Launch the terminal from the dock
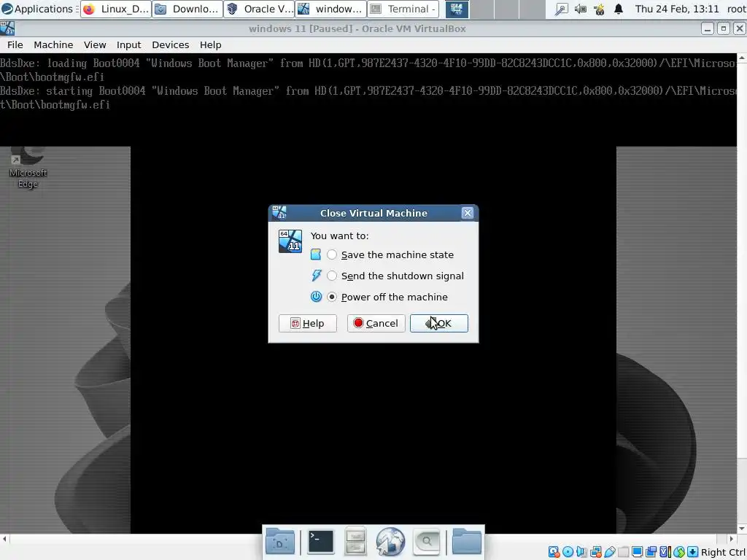The image size is (747, 560). pos(321,542)
